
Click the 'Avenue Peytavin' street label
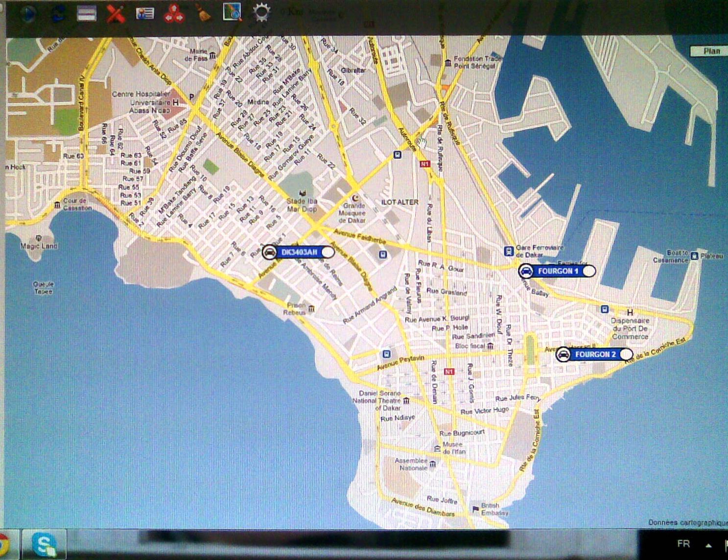(400, 362)
